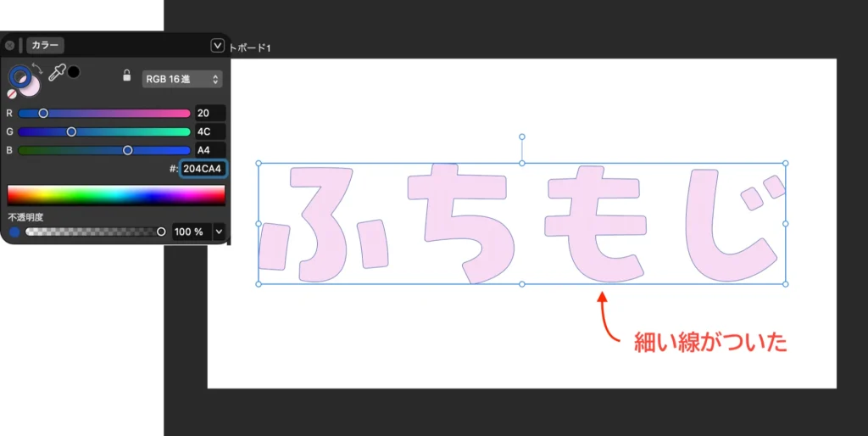Click the G channel slider
Image resolution: width=868 pixels, height=436 pixels.
[x=104, y=131]
